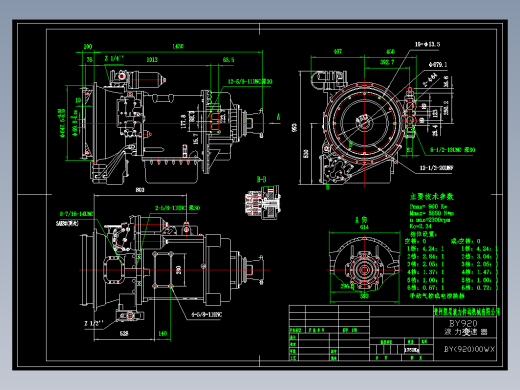Click the 4档: 1.47 gear ratio
Image resolution: width=520 pixels, height=390 pixels.
coord(479,272)
